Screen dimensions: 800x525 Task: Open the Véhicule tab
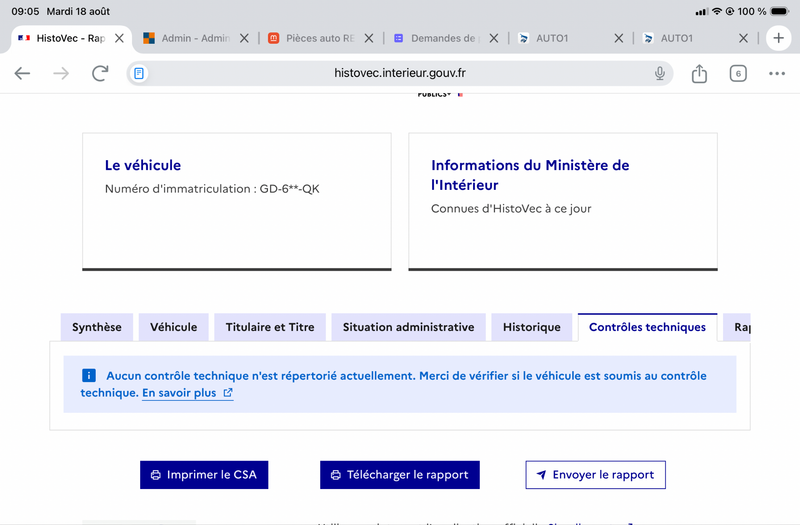pyautogui.click(x=173, y=327)
